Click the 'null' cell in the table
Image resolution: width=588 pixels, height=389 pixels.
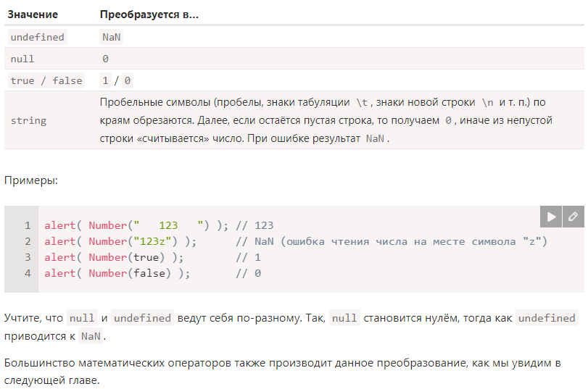click(x=22, y=59)
